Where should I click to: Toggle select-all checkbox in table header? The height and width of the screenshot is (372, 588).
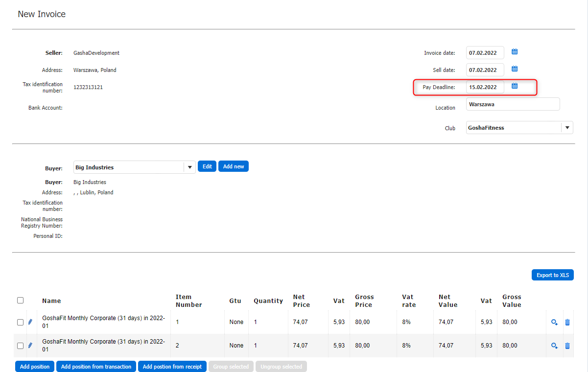(20, 301)
